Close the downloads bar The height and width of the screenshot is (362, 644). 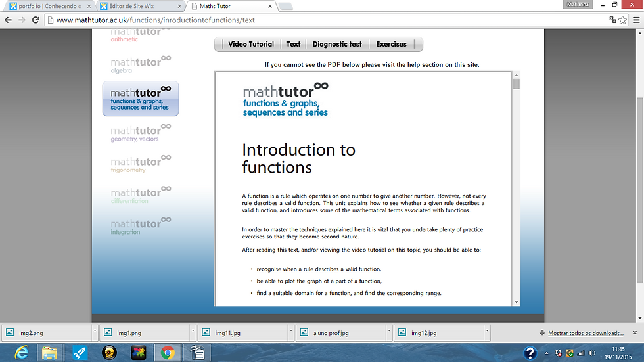(635, 333)
